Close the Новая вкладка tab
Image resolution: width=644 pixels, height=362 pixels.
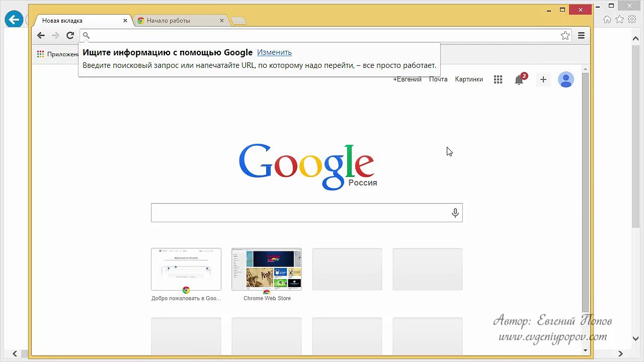125,21
